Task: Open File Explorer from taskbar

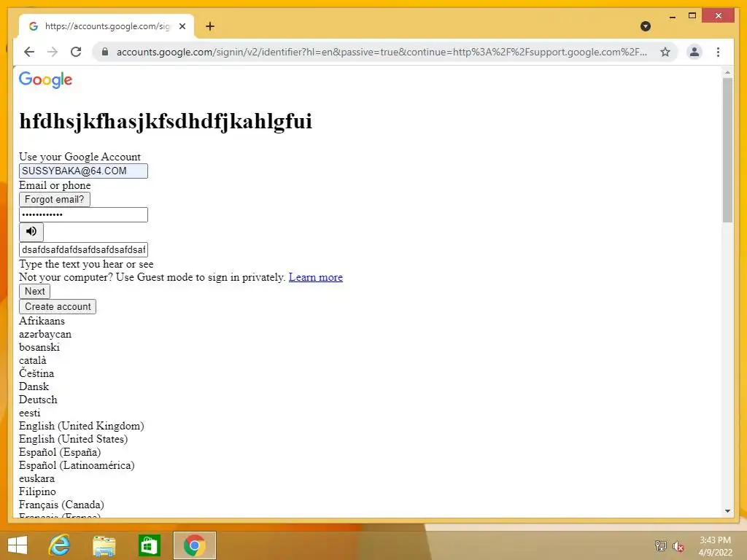Action: [104, 545]
